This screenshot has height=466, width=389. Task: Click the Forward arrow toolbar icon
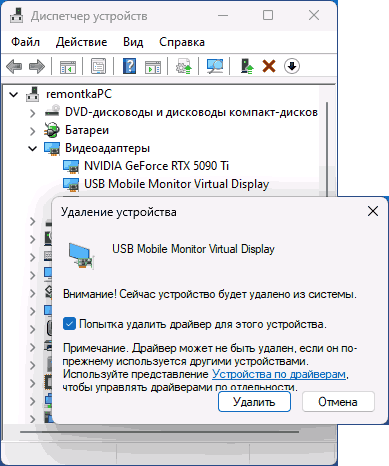tap(37, 66)
